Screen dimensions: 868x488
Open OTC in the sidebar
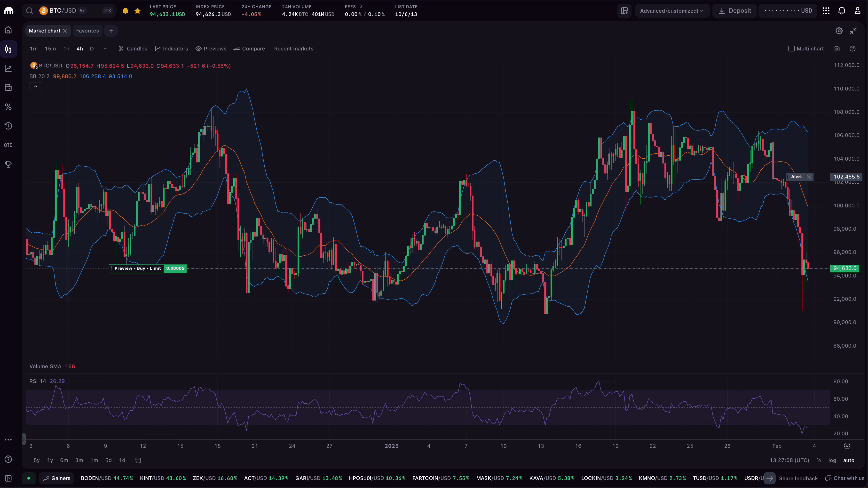8,145
